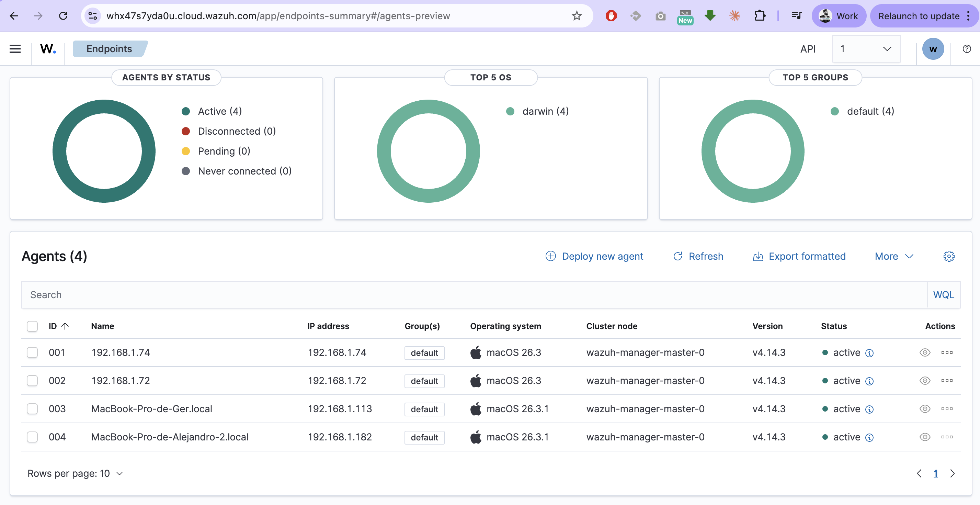Open the Deploy new agent dialog
Image resolution: width=980 pixels, height=505 pixels.
(595, 256)
